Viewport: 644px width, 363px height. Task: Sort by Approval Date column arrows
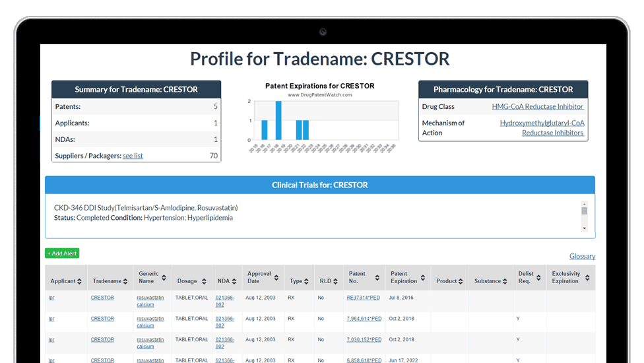(x=276, y=278)
